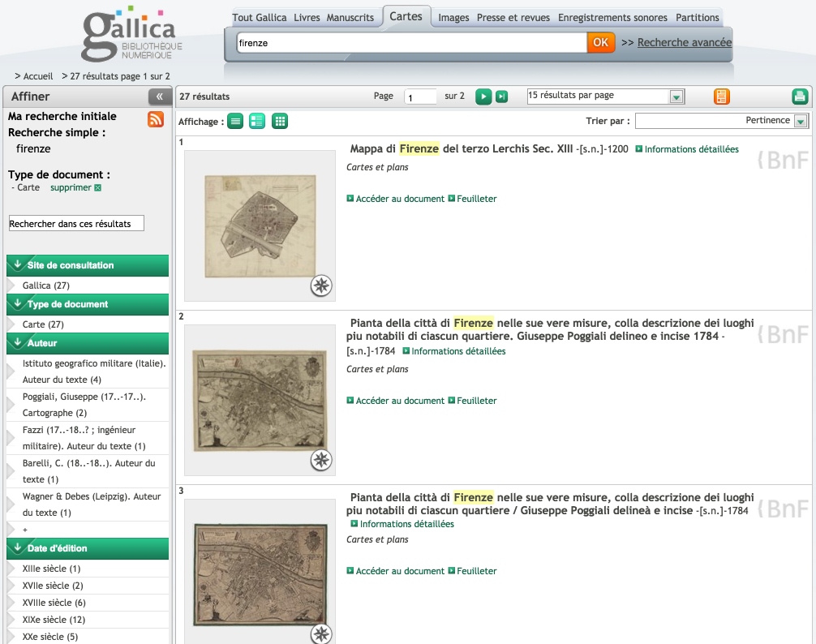Viewport: 816px width, 644px height.
Task: Open the RSS feed icon
Action: (x=156, y=119)
